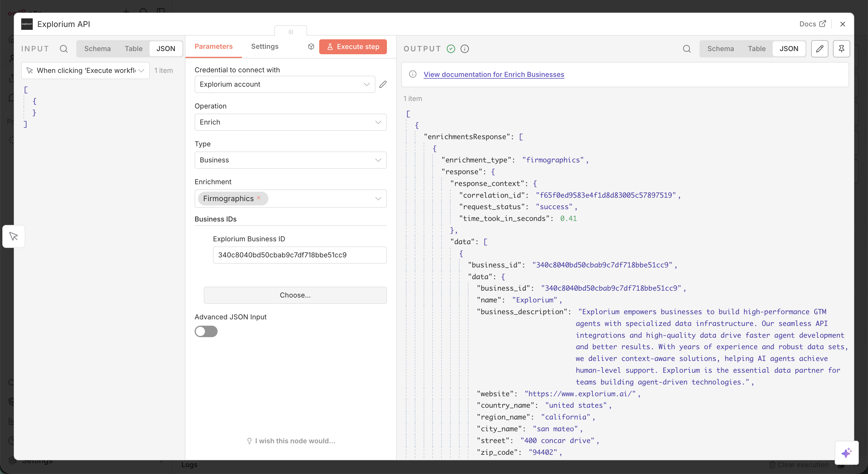Click the info icon in documentation banner
Image resolution: width=868 pixels, height=474 pixels.
(413, 74)
